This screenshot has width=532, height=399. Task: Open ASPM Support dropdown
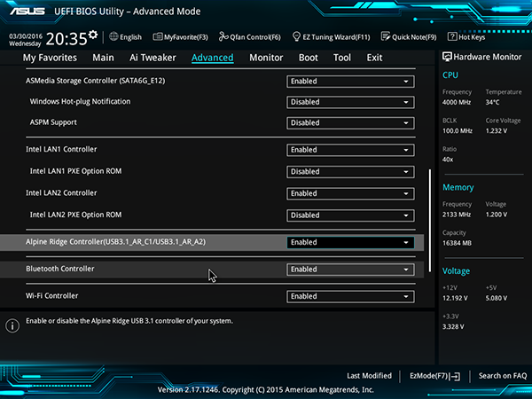(350, 123)
